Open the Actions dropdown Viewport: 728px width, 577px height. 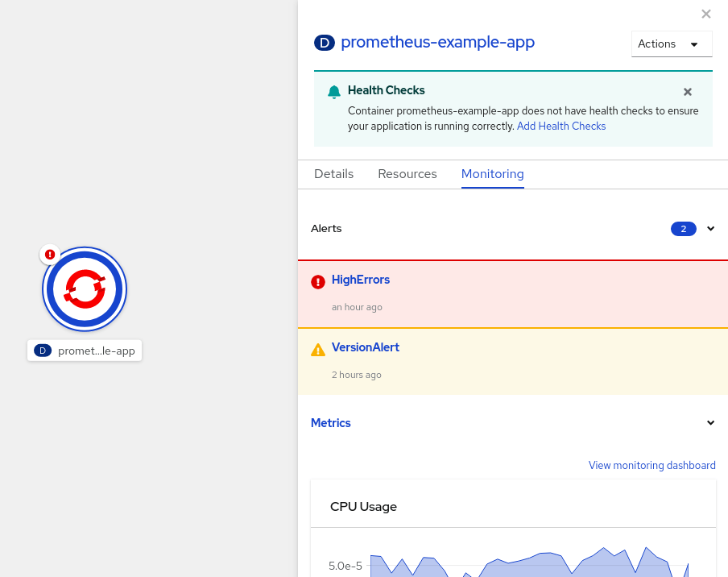tap(671, 44)
